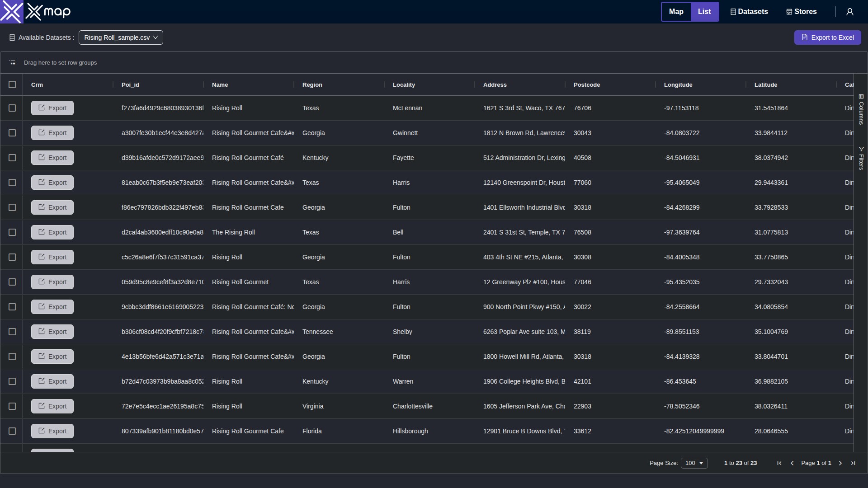Expand the Page Size 100 dropdown
Screen dimensions: 868x488
694,463
